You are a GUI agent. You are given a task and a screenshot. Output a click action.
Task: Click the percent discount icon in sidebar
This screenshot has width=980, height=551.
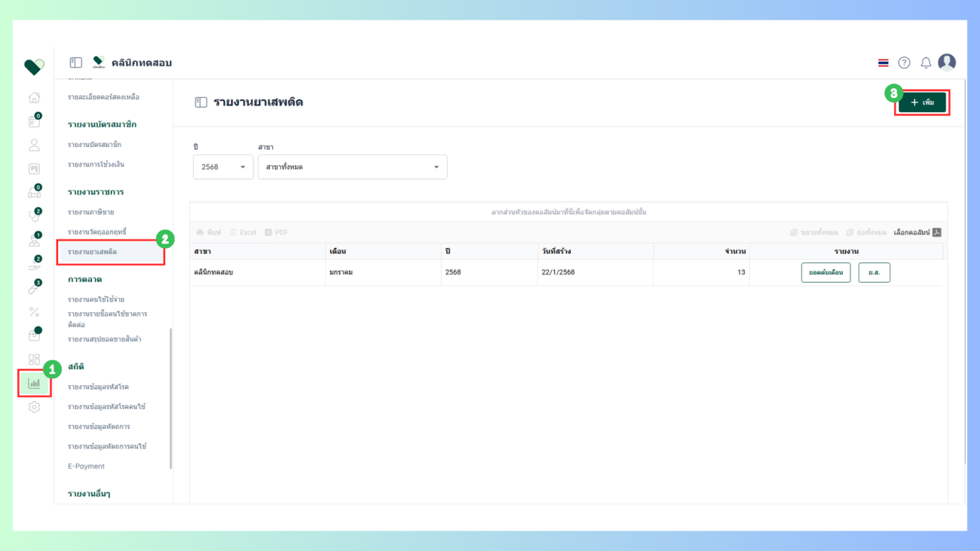click(x=34, y=312)
